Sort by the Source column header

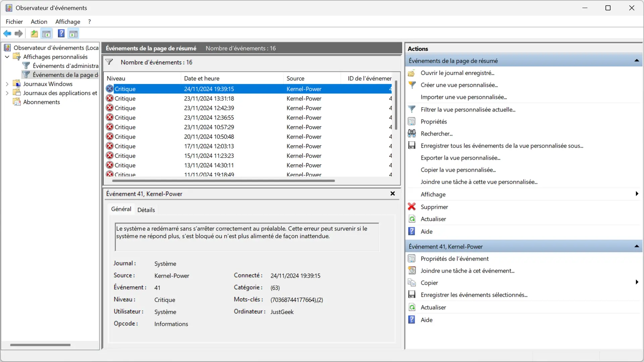(x=312, y=78)
